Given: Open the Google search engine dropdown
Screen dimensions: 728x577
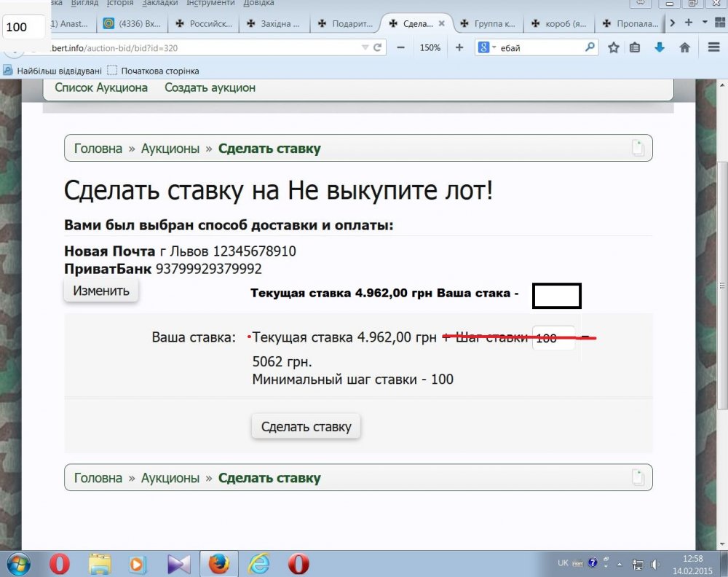Looking at the screenshot, I should tap(486, 47).
